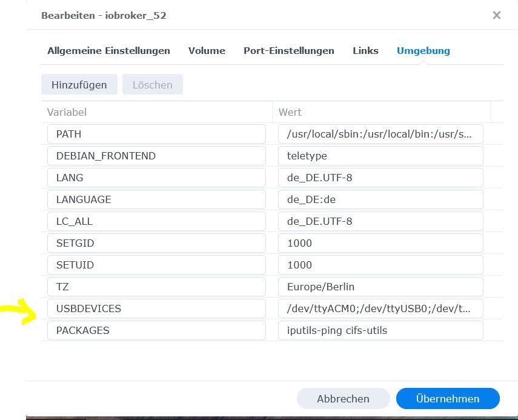Screen dimensions: 518x420
Task: Edit the LANG variable name field
Action: [x=156, y=178]
